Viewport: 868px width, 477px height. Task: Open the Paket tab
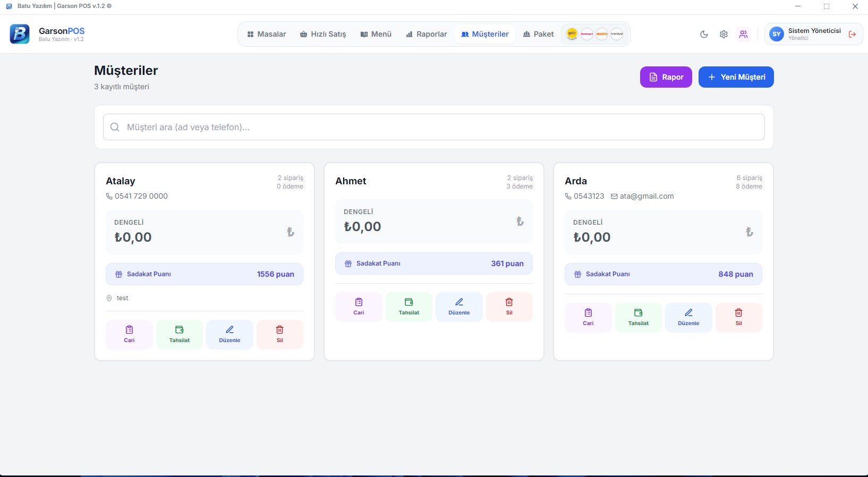538,34
